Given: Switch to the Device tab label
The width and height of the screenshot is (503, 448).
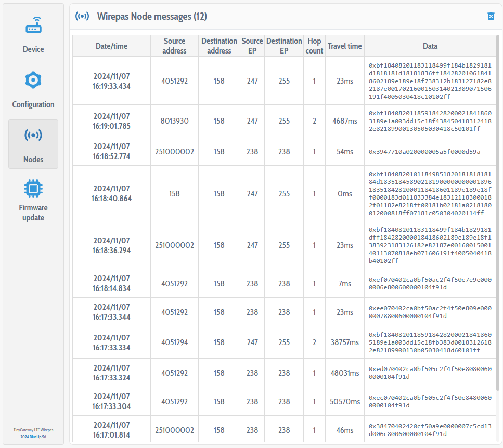Looking at the screenshot, I should 33,49.
